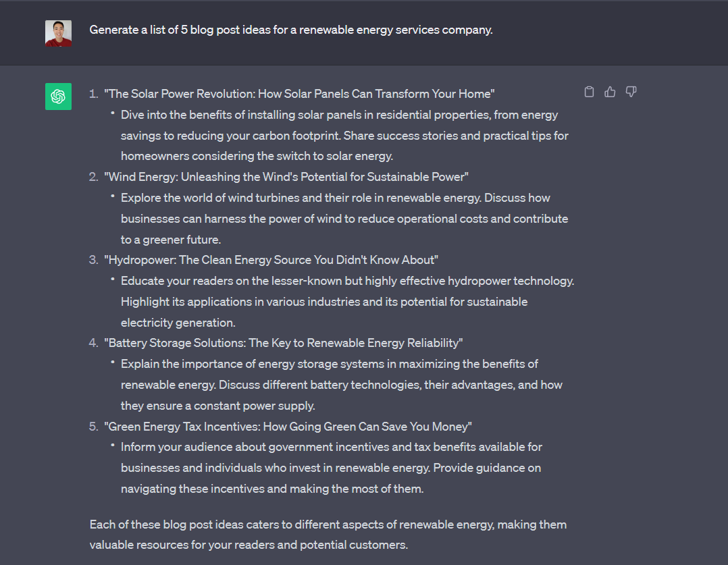Click the solar panels description bullet

[344, 136]
